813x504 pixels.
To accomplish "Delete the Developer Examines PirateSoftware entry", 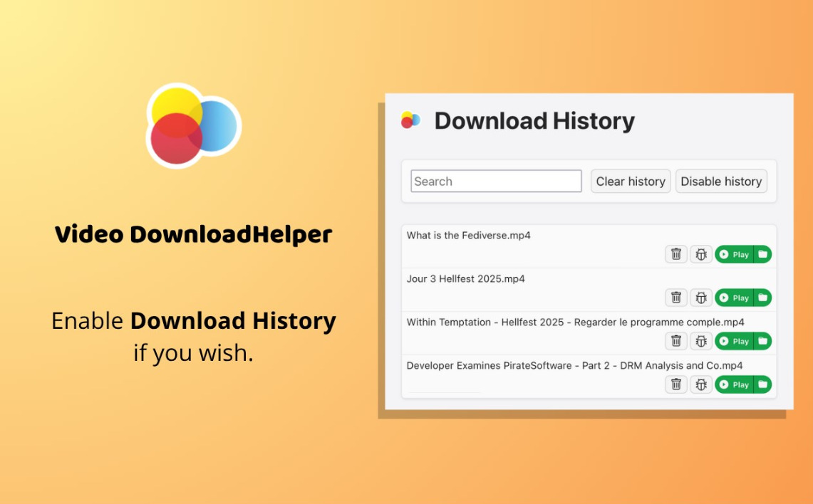I will (x=676, y=385).
